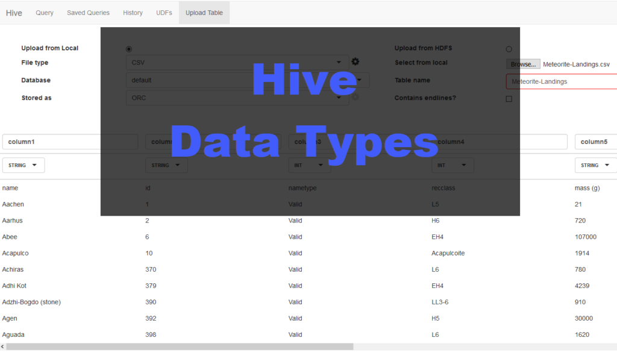The image size is (617, 364).
Task: Open the STRING type dropdown under column1
Action: 23,165
